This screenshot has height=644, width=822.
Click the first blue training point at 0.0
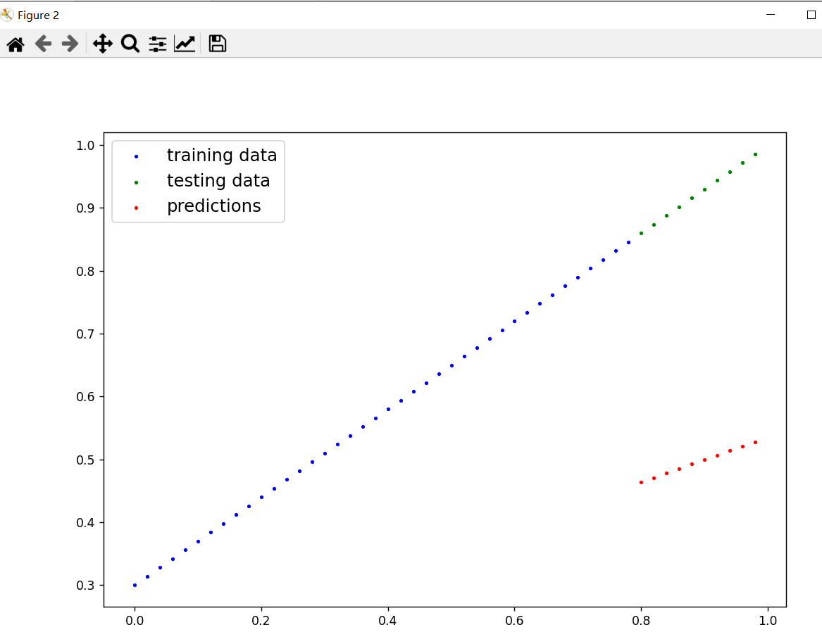pos(135,586)
